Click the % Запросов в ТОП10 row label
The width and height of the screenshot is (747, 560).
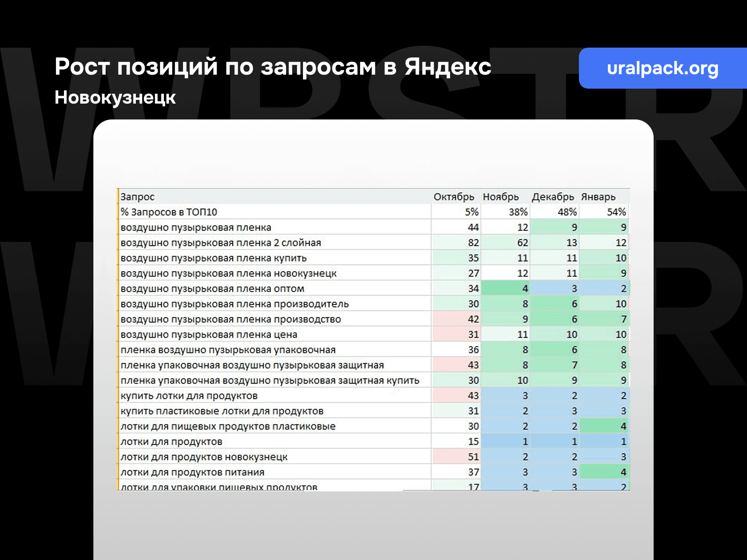[168, 212]
